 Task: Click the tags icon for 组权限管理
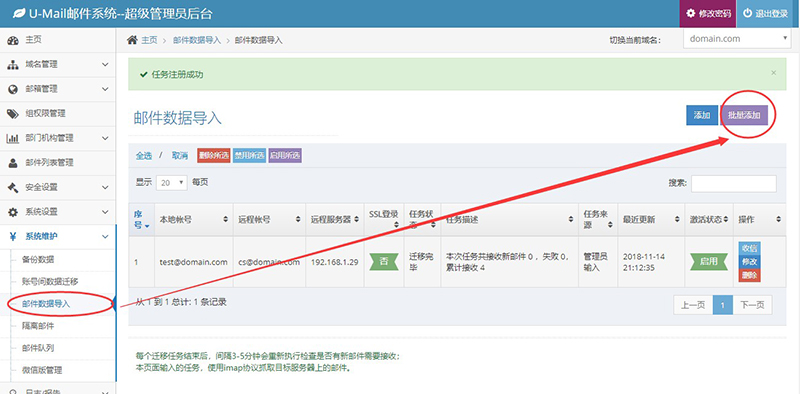pyautogui.click(x=13, y=114)
